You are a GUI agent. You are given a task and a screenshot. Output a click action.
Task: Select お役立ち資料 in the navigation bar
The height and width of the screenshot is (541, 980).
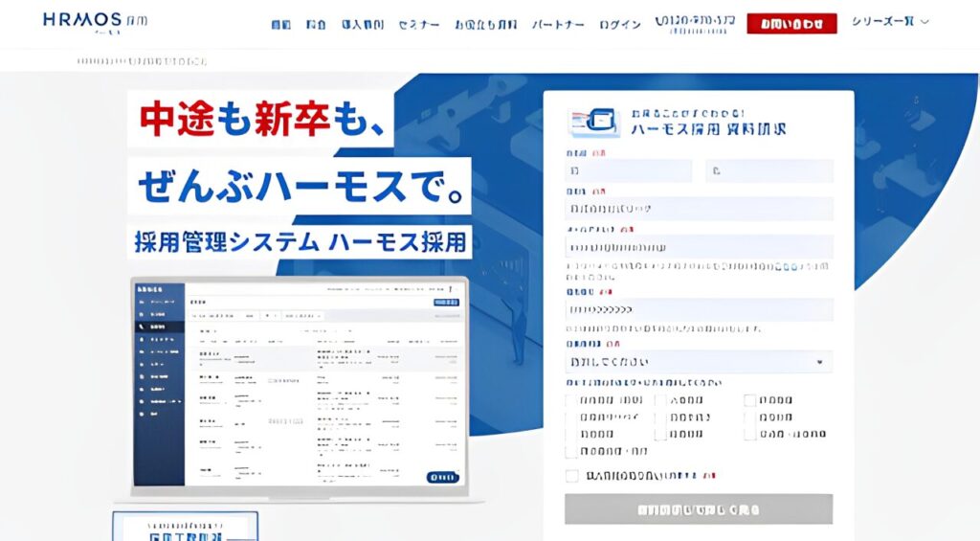point(486,24)
